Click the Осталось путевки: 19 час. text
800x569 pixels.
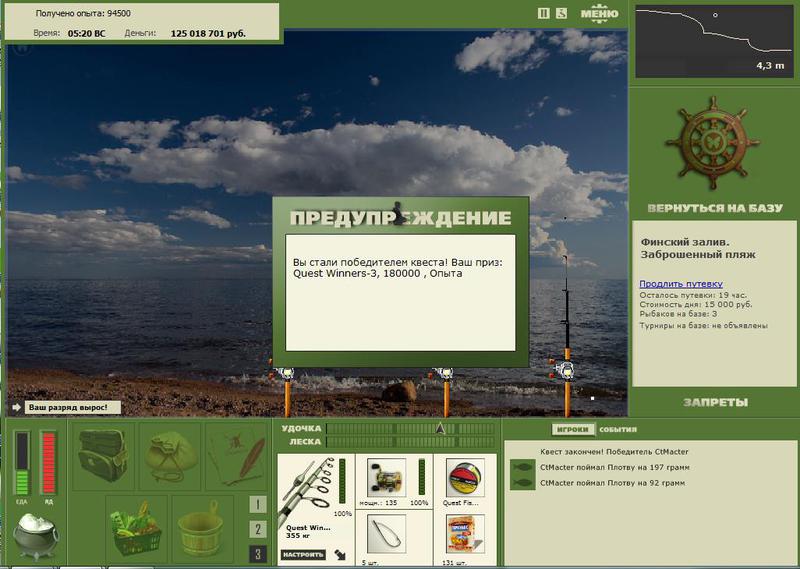tap(692, 295)
